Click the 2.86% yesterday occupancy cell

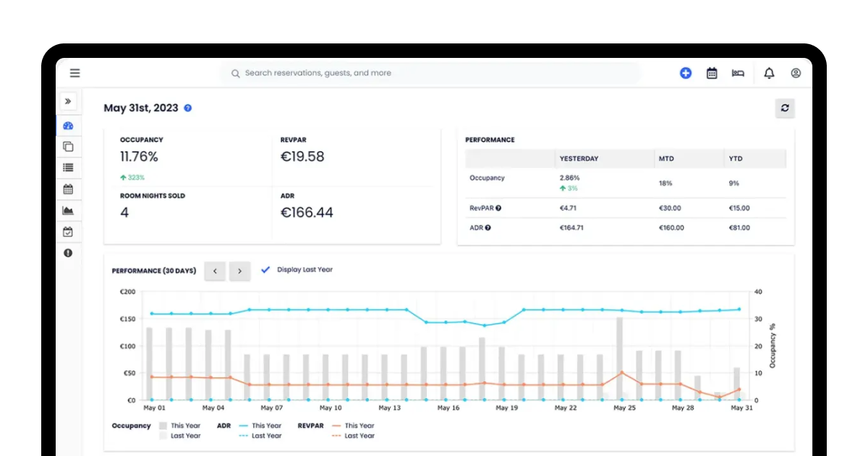(x=569, y=177)
